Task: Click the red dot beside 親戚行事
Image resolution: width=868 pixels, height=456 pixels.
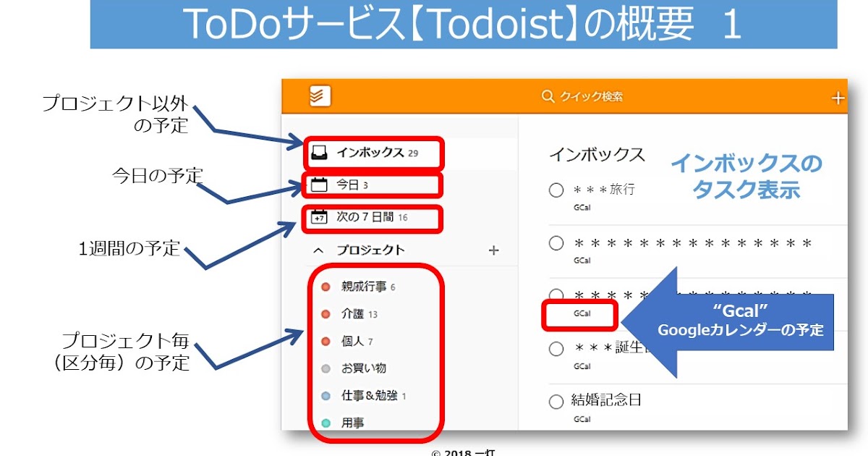Action: pos(325,287)
